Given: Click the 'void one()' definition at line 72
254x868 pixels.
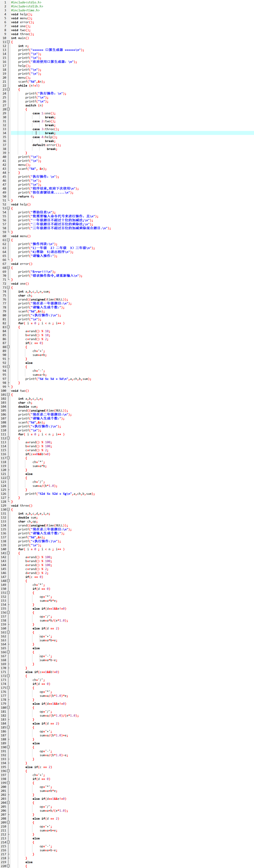Looking at the screenshot, I should [x=20, y=284].
